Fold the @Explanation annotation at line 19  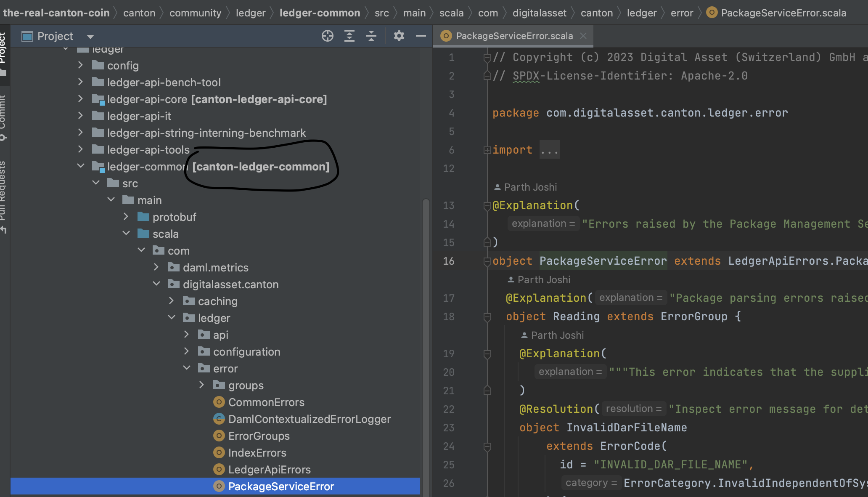pyautogui.click(x=487, y=353)
